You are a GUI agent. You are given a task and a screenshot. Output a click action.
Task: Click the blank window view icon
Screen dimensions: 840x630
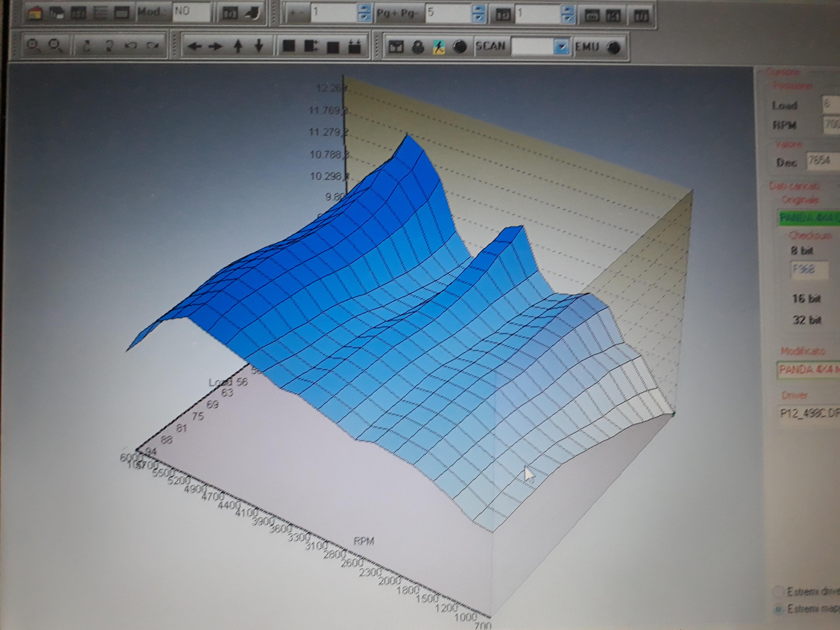click(122, 13)
